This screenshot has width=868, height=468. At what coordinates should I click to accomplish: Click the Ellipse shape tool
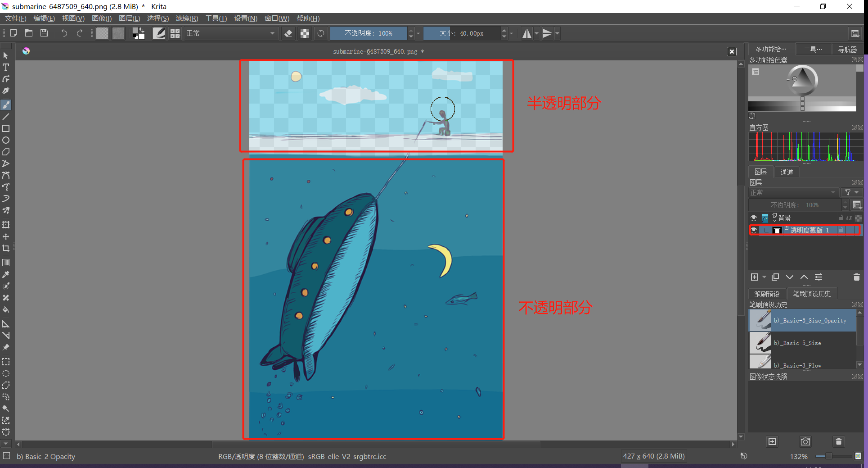[6, 140]
